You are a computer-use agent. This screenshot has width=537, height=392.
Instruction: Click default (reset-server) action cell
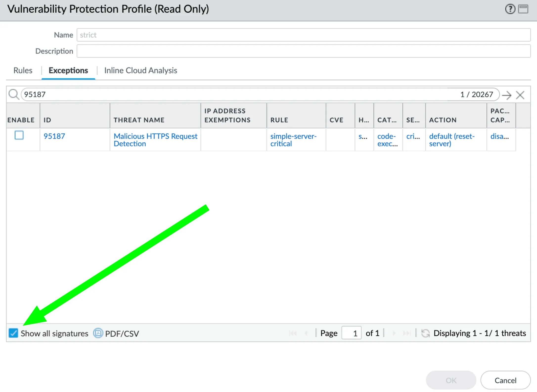452,140
